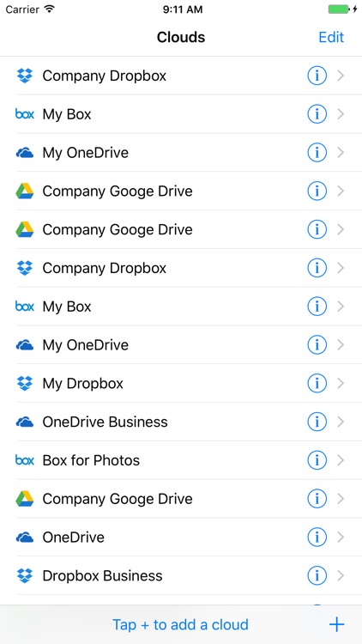Tap the Edit button
This screenshot has height=644, width=362.
(x=331, y=38)
